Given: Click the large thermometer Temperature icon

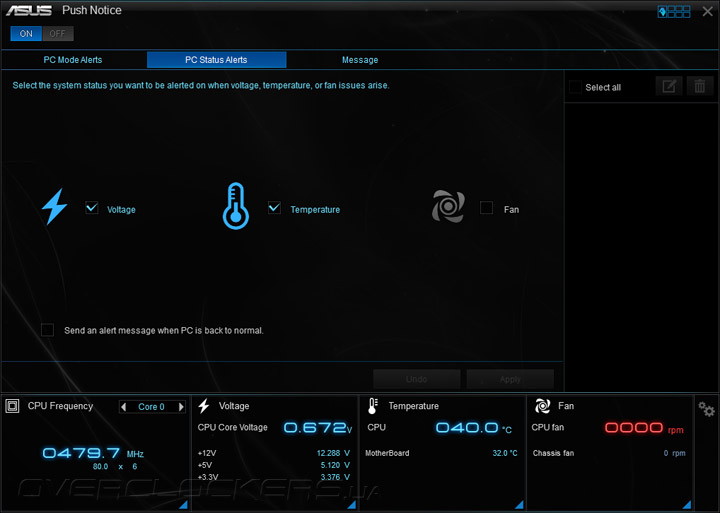Looking at the screenshot, I should [236, 206].
